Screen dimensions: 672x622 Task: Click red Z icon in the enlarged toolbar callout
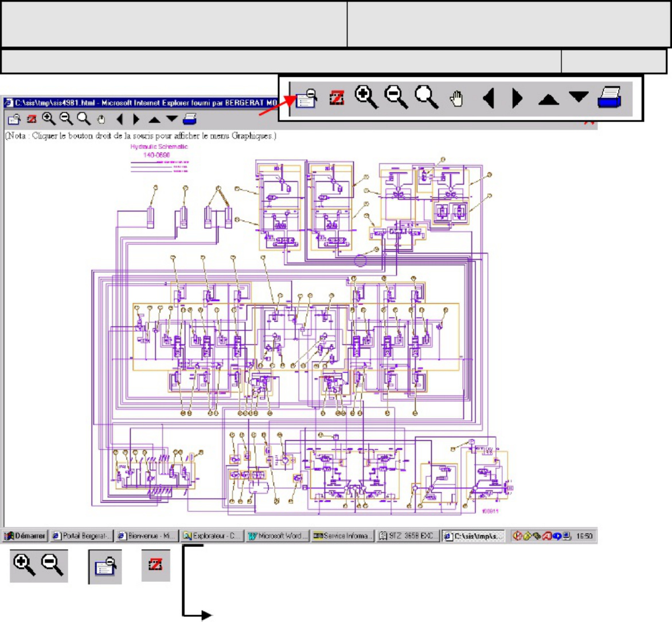pyautogui.click(x=337, y=98)
